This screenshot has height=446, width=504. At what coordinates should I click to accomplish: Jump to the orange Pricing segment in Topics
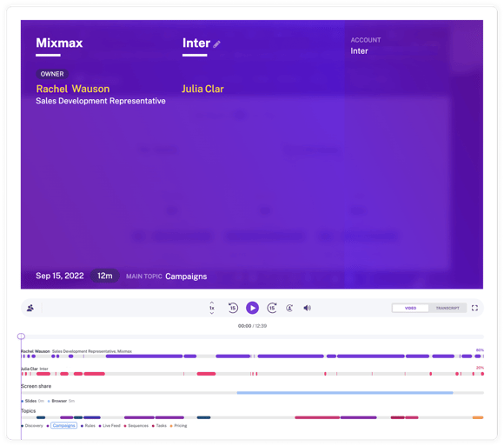(x=478, y=417)
